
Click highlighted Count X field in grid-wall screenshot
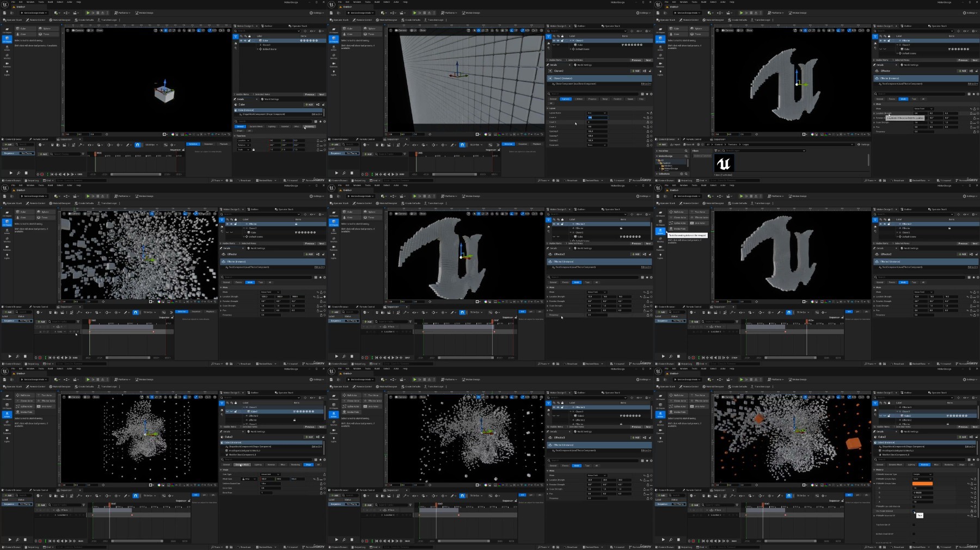click(597, 118)
